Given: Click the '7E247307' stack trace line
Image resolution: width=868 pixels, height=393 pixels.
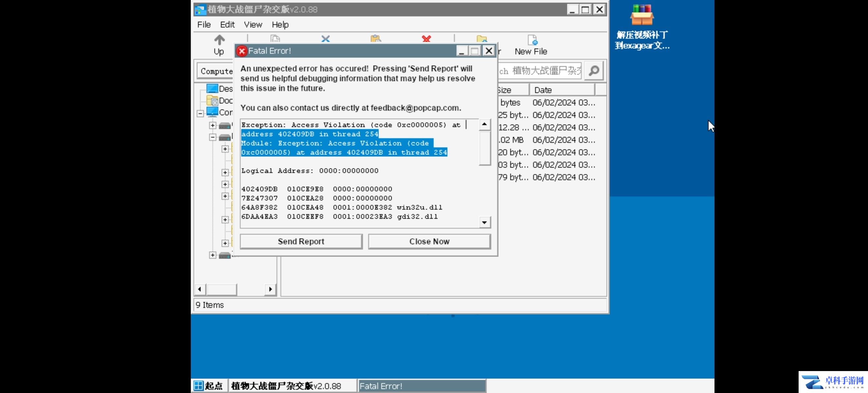Looking at the screenshot, I should (316, 198).
